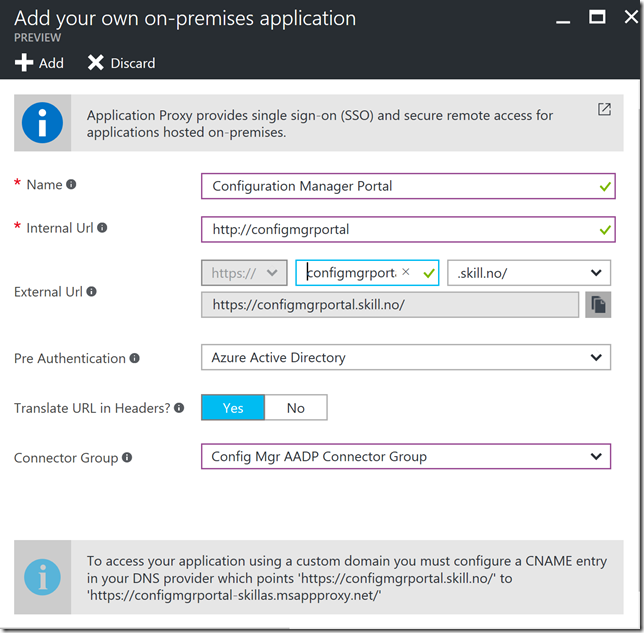
Task: Set Translate URL in Headers to No
Action: click(295, 408)
